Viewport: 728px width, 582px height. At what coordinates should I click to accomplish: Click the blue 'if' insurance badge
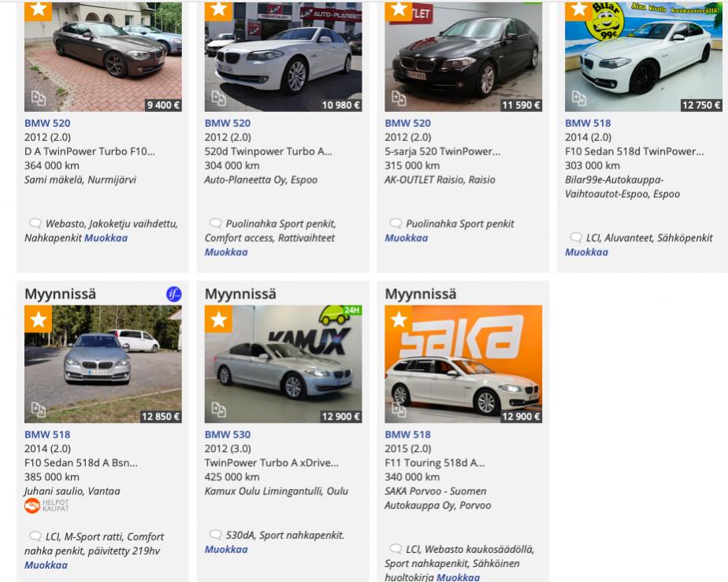173,294
